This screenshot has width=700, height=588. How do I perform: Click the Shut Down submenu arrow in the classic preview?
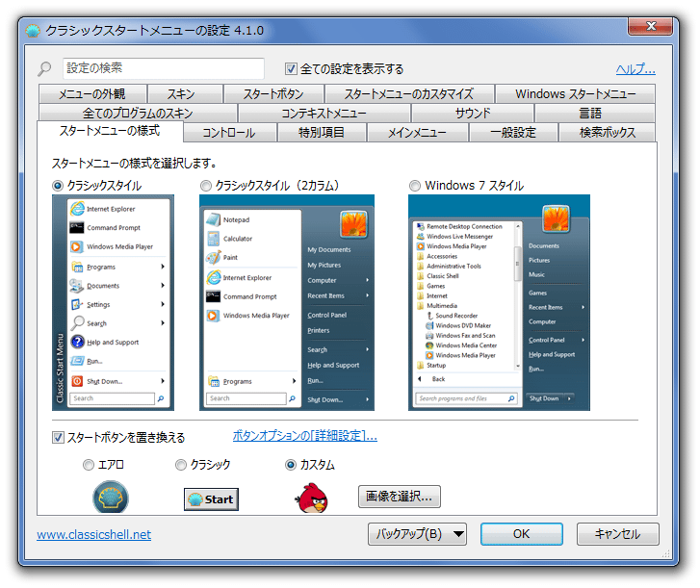[163, 381]
